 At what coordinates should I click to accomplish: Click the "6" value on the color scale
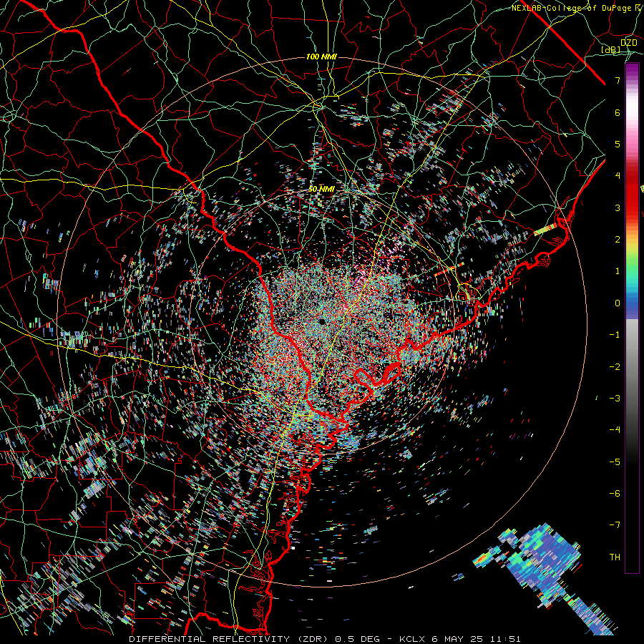[x=618, y=112]
